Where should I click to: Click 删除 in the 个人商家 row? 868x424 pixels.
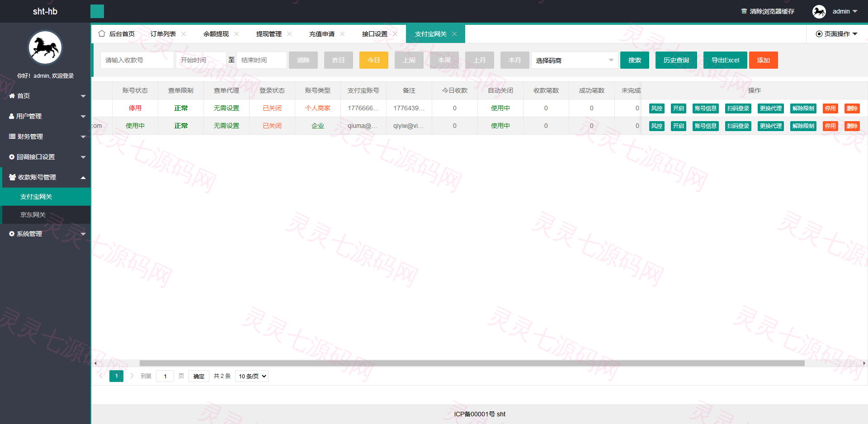[x=852, y=108]
